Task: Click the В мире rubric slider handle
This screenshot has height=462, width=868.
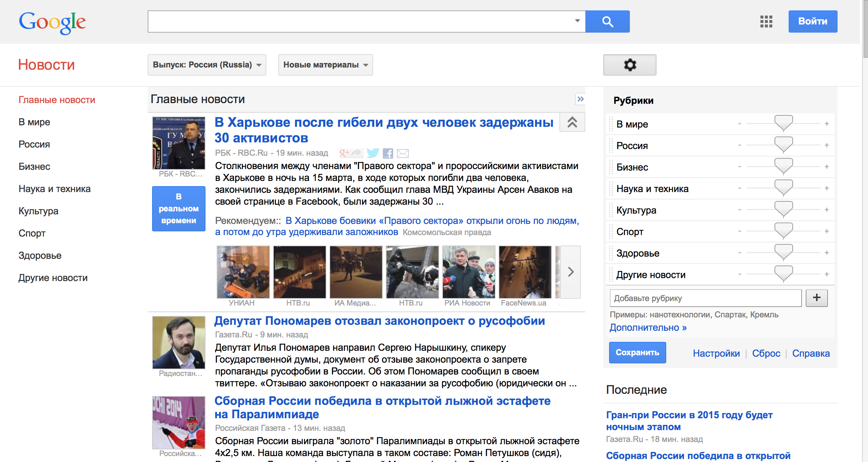Action: pyautogui.click(x=783, y=123)
